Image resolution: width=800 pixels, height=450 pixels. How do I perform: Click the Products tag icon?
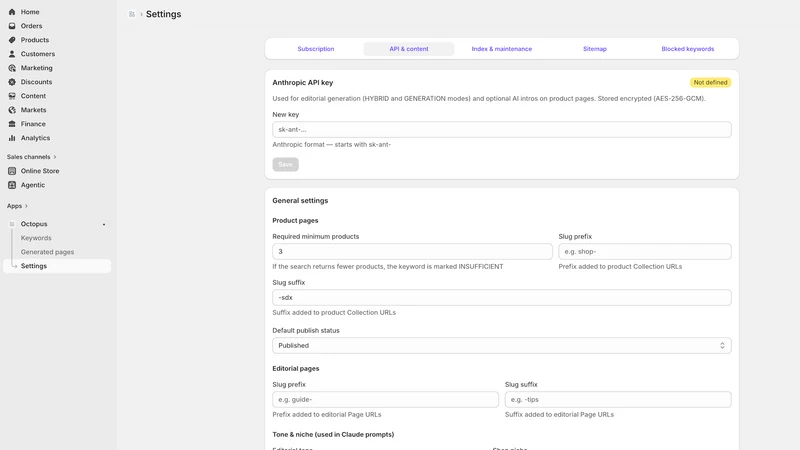point(12,40)
